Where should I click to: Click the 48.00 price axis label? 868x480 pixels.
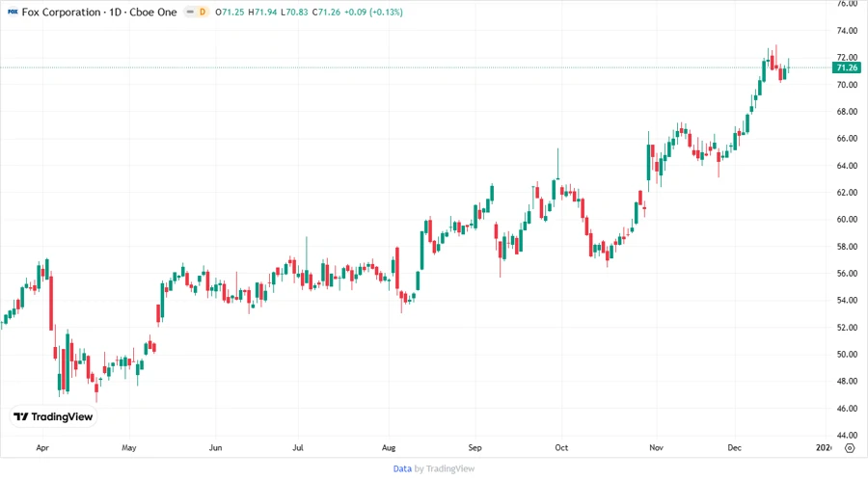point(847,381)
